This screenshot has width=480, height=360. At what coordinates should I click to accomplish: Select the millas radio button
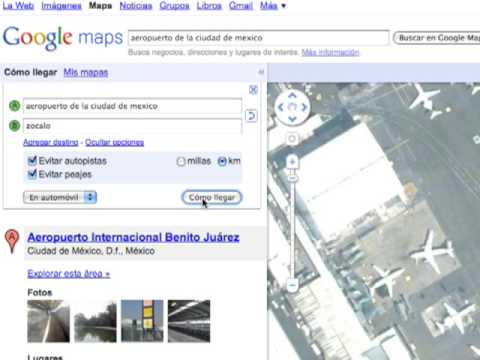181,161
